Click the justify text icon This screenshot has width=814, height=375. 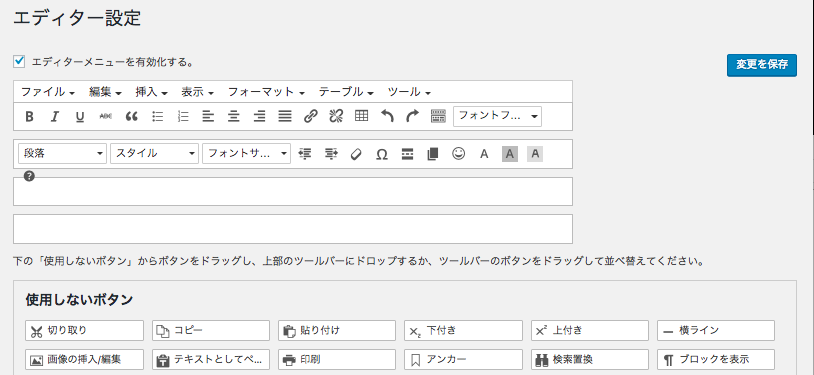pyautogui.click(x=284, y=117)
